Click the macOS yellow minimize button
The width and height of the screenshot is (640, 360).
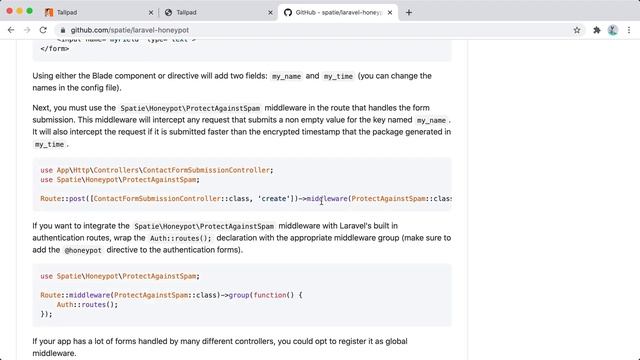(x=20, y=11)
